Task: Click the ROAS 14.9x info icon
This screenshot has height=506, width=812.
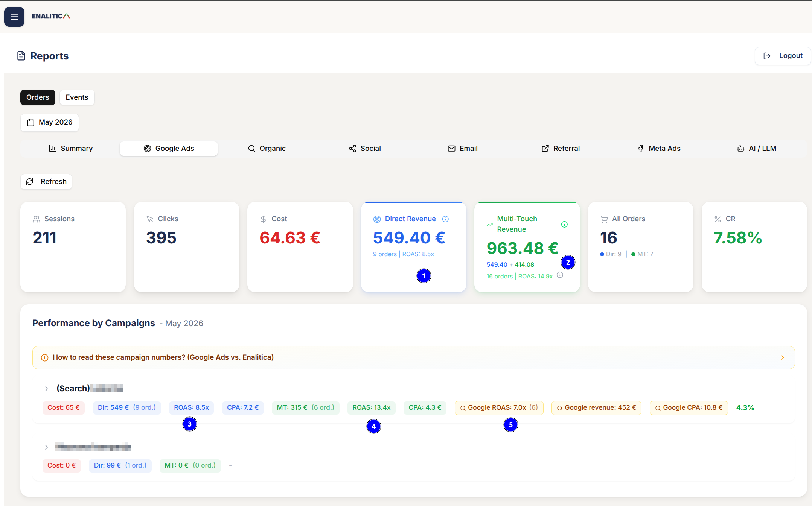Action: tap(560, 275)
